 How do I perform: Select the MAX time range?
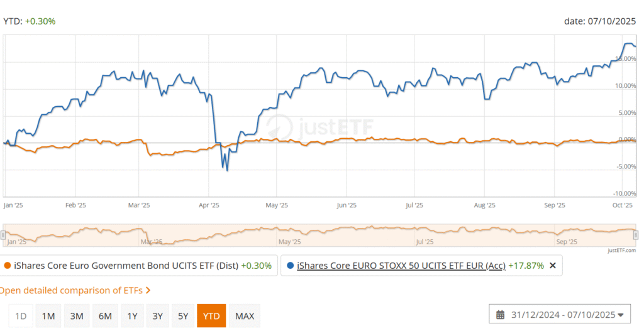(244, 316)
